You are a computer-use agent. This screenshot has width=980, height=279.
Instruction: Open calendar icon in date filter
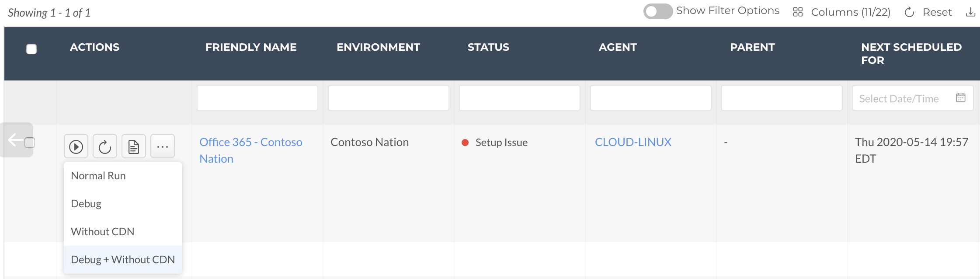pyautogui.click(x=961, y=98)
